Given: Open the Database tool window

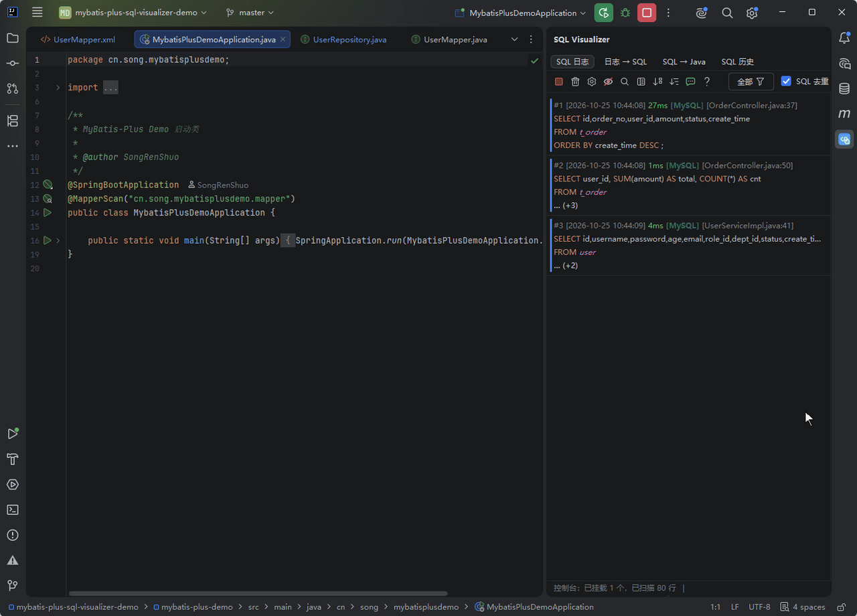Looking at the screenshot, I should [844, 88].
